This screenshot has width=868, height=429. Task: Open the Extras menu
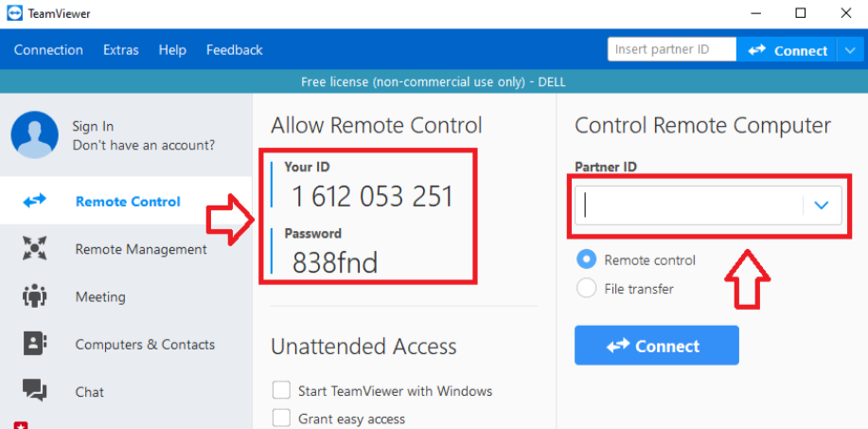(x=120, y=50)
